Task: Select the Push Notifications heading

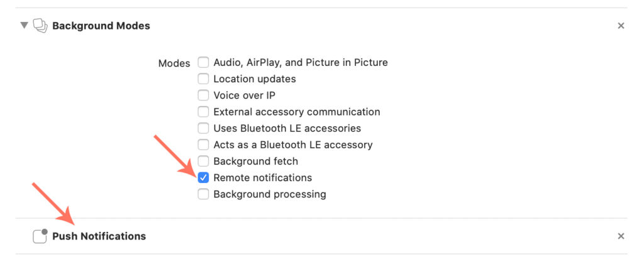Action: pyautogui.click(x=99, y=236)
